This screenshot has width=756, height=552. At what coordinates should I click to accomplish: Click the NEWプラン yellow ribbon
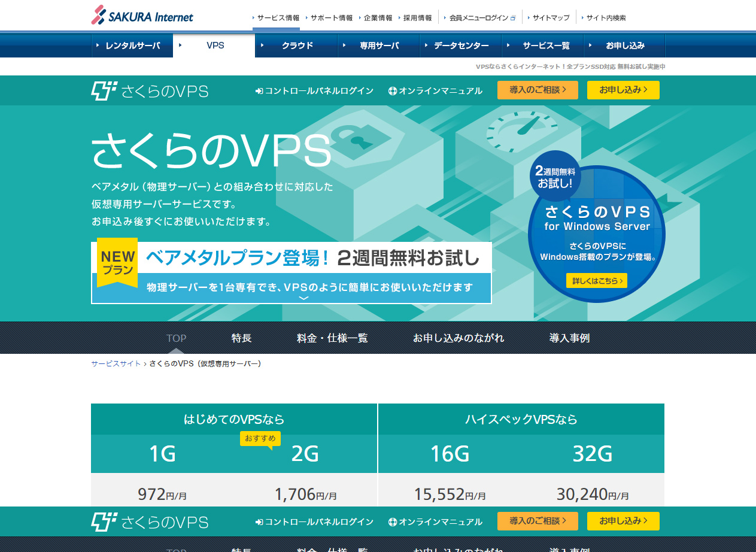(117, 262)
